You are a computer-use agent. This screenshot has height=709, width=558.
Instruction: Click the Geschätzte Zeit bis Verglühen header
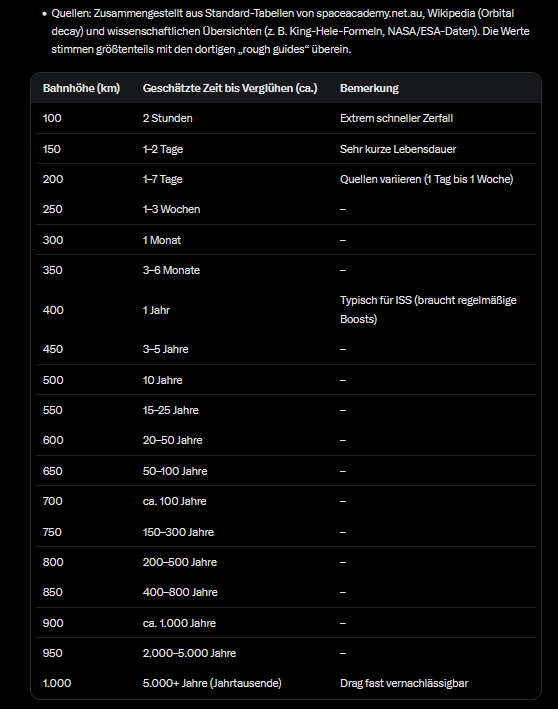tap(230, 88)
